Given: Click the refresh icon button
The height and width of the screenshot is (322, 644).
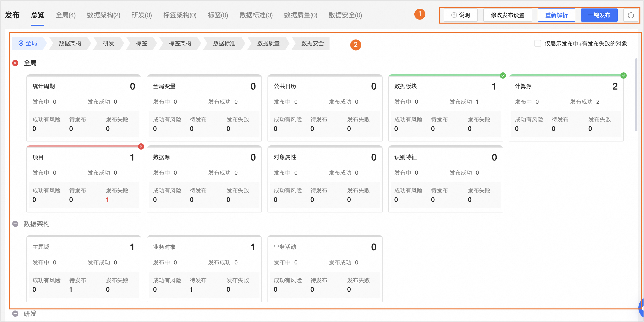Looking at the screenshot, I should tap(631, 15).
